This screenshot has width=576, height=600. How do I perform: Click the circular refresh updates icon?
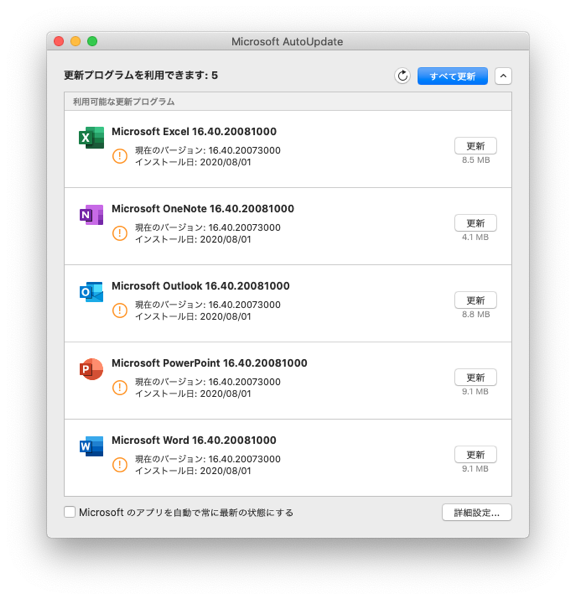click(x=402, y=76)
